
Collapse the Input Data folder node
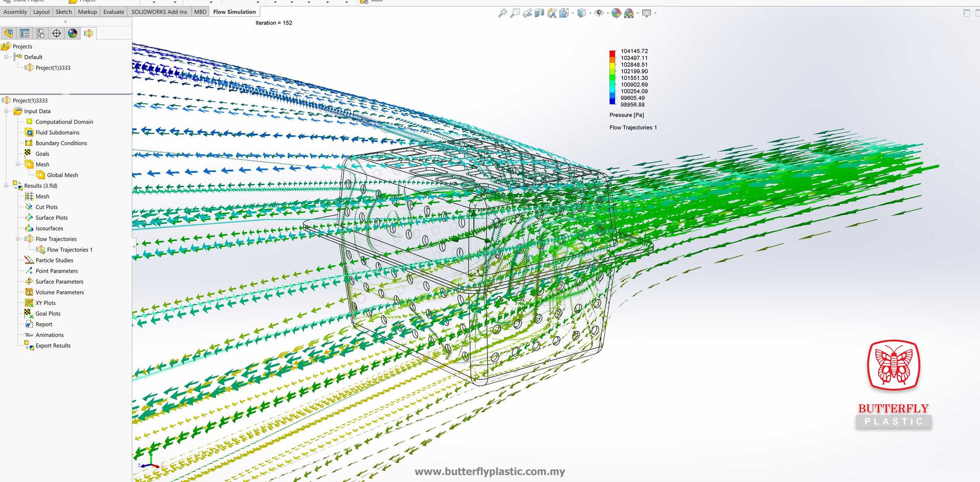[x=7, y=111]
